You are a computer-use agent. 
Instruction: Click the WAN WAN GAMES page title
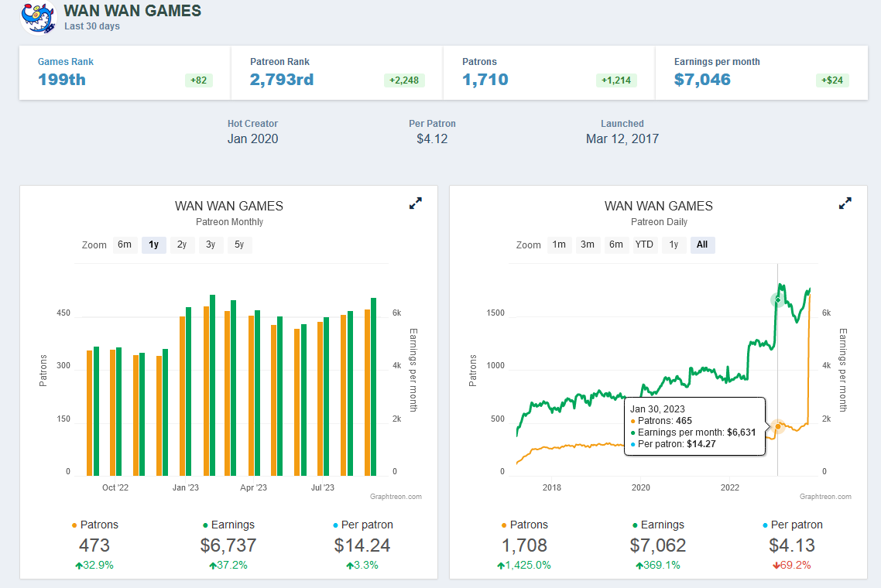(132, 11)
